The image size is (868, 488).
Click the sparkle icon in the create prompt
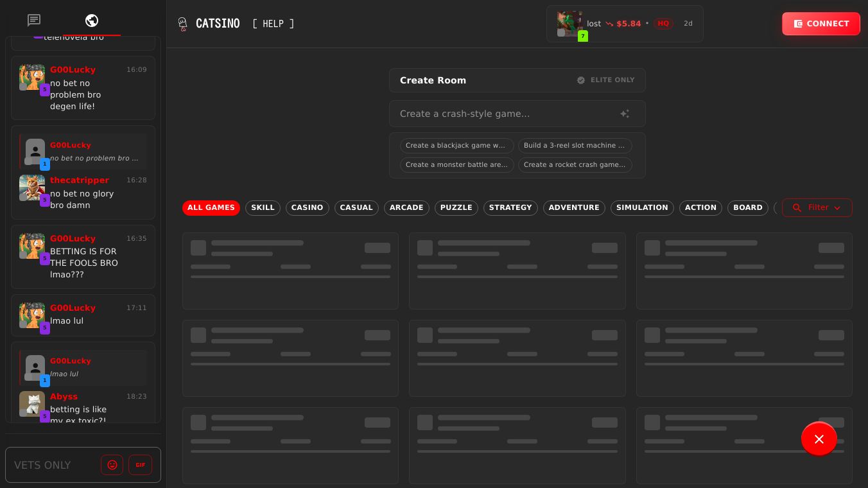click(625, 114)
